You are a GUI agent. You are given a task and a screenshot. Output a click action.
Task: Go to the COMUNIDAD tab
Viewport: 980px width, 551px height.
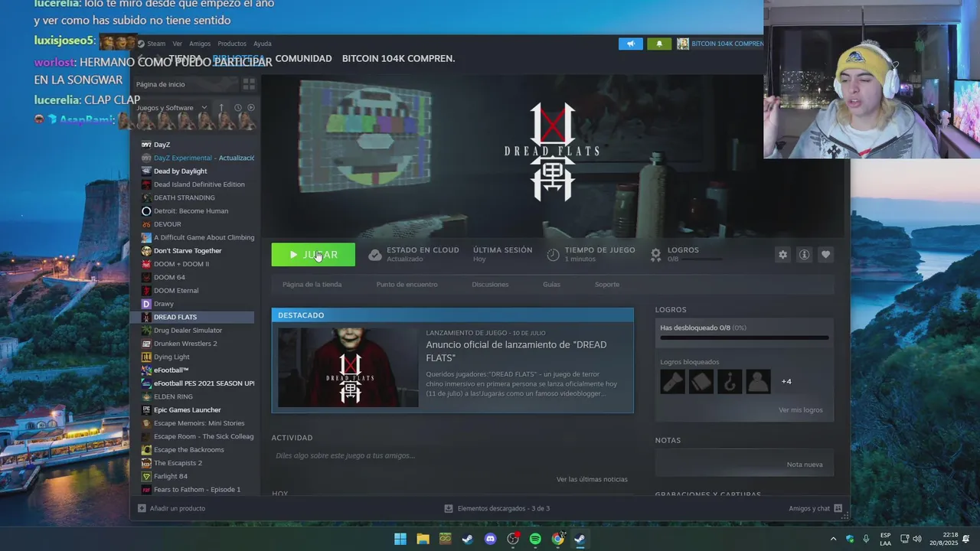coord(303,58)
